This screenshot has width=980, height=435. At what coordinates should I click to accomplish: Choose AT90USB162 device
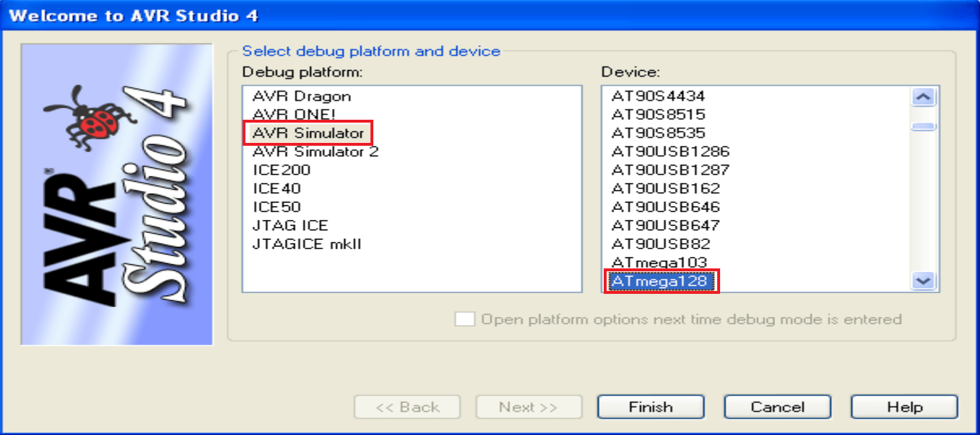point(666,189)
